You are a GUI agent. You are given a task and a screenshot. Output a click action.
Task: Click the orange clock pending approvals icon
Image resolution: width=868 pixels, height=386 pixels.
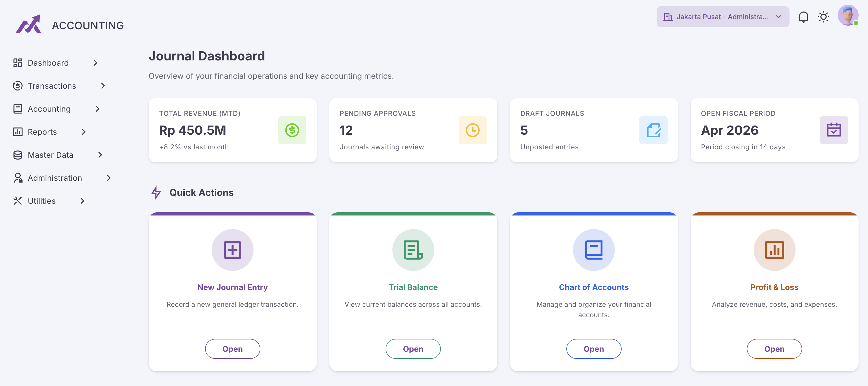click(472, 130)
